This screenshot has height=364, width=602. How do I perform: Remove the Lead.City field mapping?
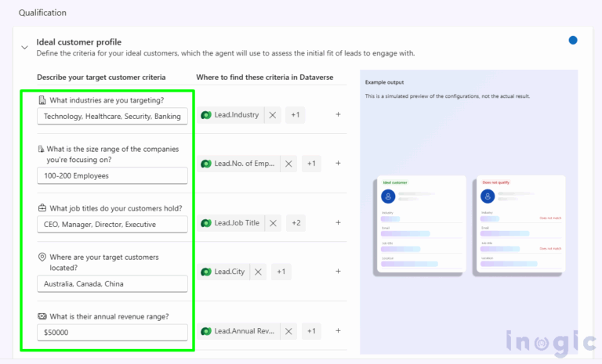(x=258, y=272)
